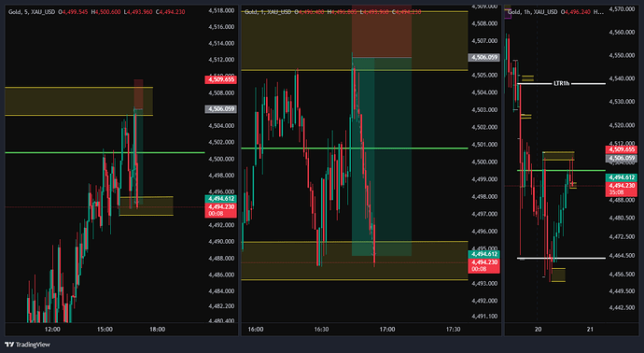The width and height of the screenshot is (644, 353).
Task: Select the Gold, 1h, XAU_USD chart title
Action: point(533,12)
